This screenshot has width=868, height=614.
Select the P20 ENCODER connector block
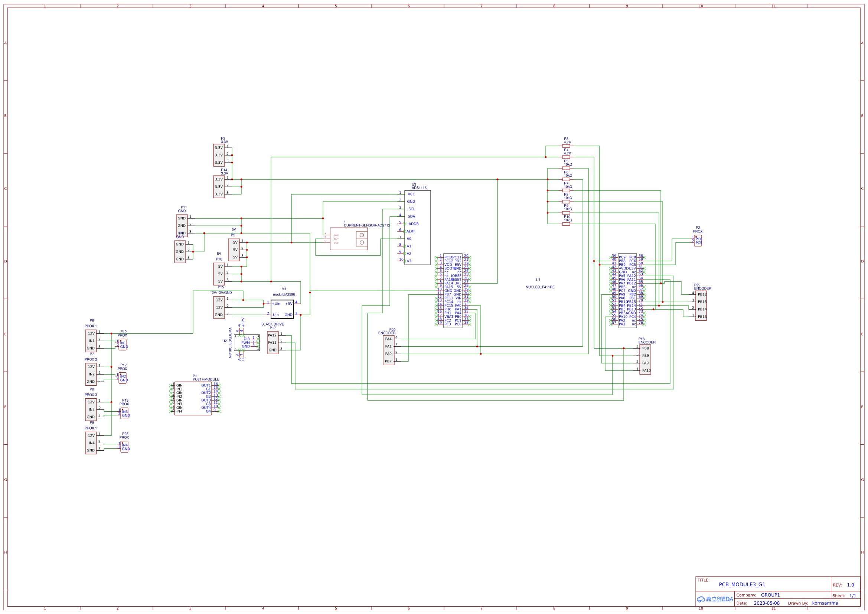tap(388, 350)
